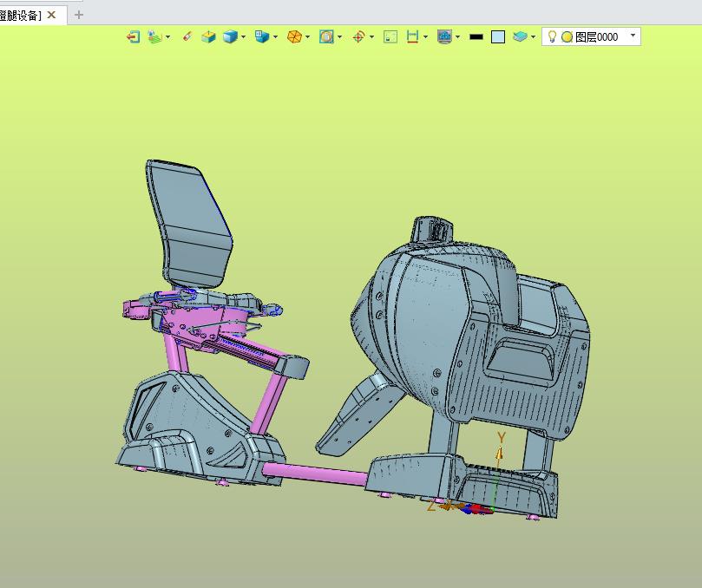Click the Z axis label of the triad
The width and height of the screenshot is (702, 588).
(431, 506)
